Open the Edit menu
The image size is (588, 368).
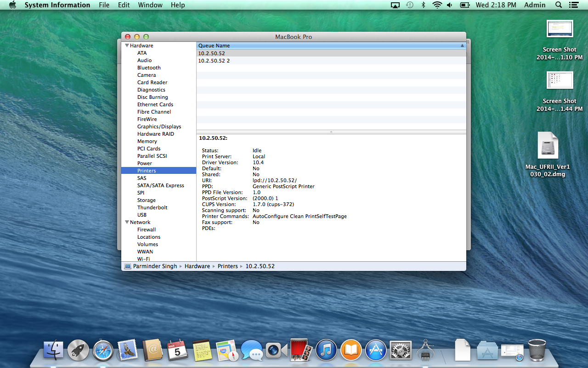point(124,5)
